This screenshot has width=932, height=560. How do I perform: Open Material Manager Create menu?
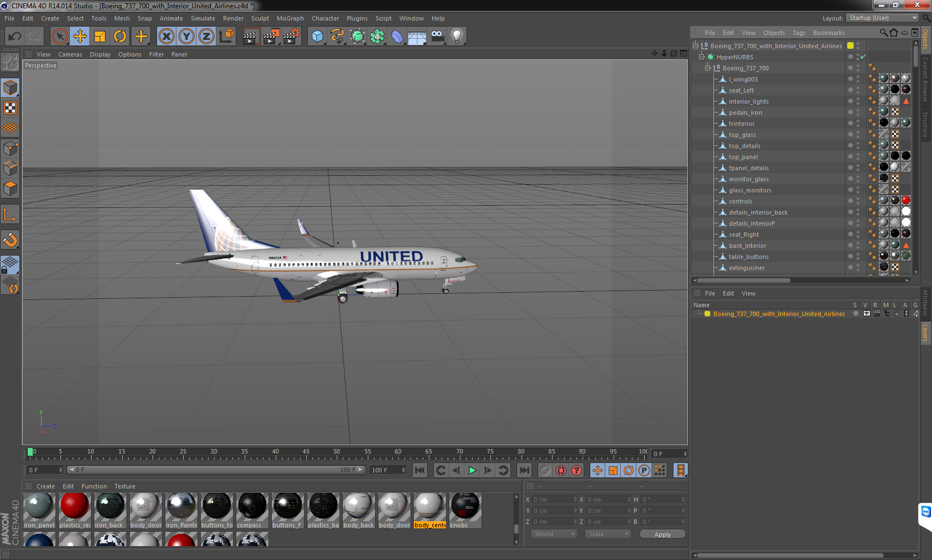(x=45, y=486)
